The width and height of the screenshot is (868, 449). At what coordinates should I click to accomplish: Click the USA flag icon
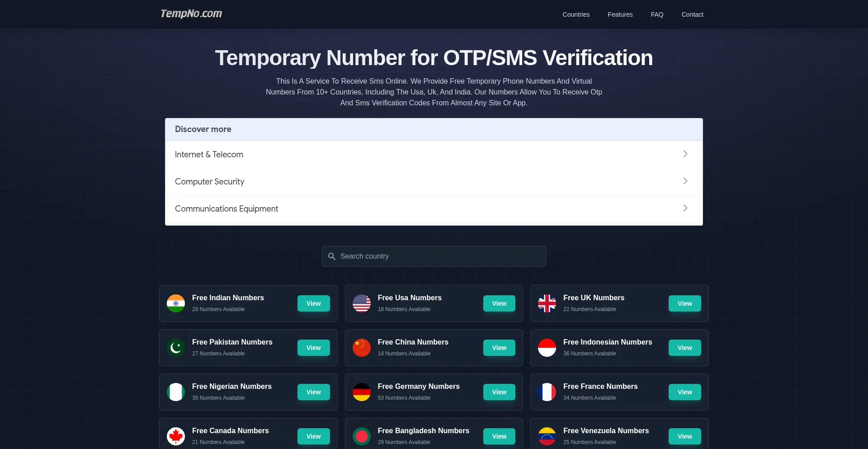pos(362,303)
